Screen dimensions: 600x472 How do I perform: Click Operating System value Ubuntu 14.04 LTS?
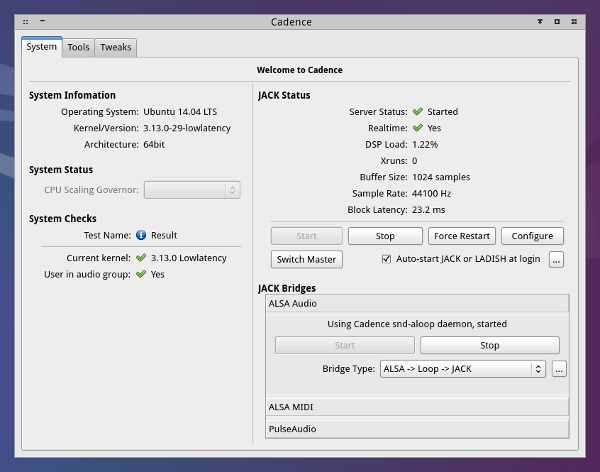tap(180, 112)
